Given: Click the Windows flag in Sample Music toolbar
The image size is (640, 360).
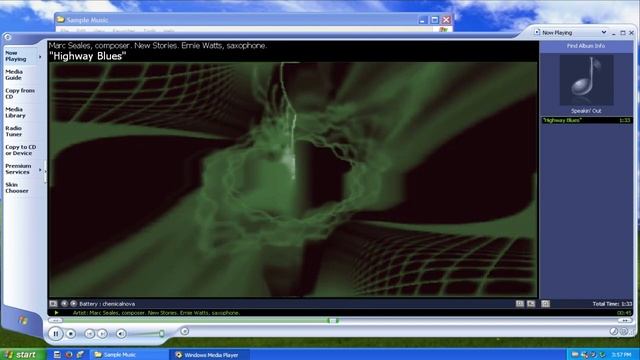Looking at the screenshot, I should [444, 29].
